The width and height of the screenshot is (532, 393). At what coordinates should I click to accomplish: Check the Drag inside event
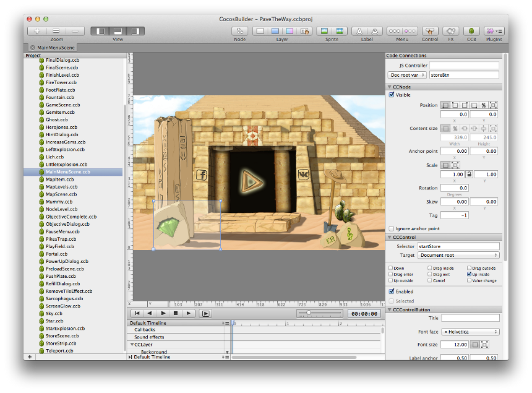tap(430, 268)
